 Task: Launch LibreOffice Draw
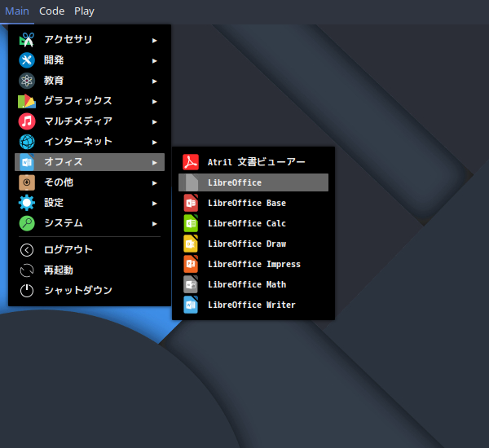click(253, 244)
